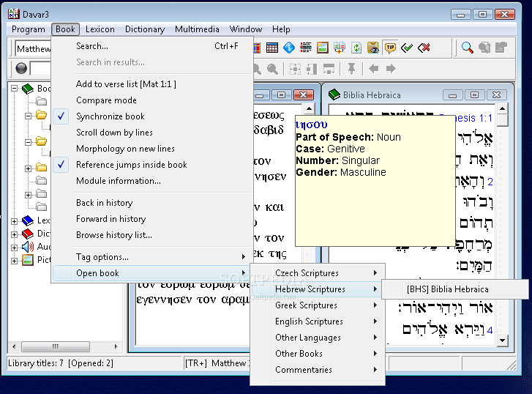Click the Pictures tree icon
This screenshot has width=532, height=394.
coord(28,260)
